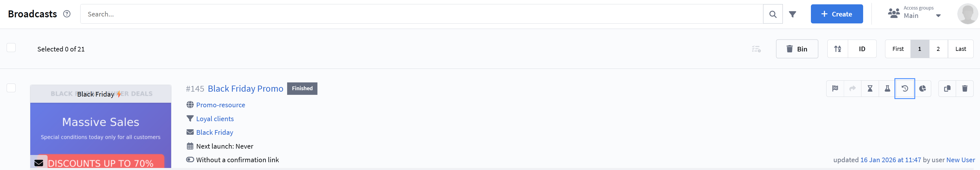Check the Black Friday Promo row checkbox
Viewport: 980px width, 170px height.
pos(11,88)
